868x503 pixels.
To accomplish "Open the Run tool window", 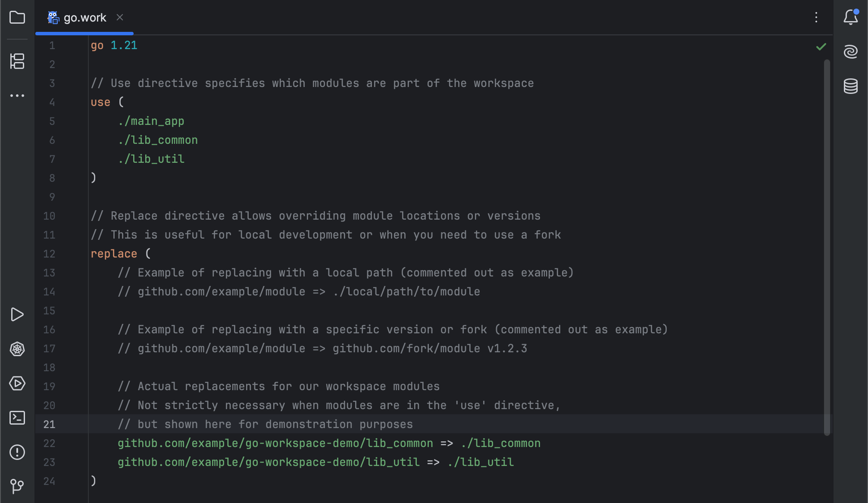I will (17, 314).
